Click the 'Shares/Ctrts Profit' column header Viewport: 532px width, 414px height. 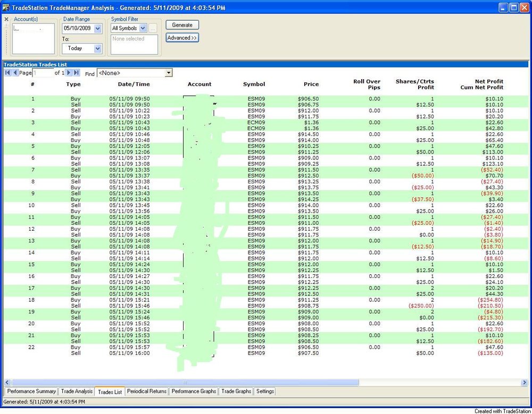(414, 85)
